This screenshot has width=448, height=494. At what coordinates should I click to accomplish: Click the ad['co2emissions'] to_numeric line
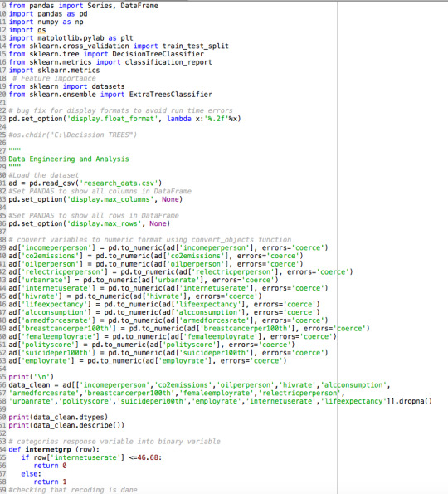click(156, 256)
